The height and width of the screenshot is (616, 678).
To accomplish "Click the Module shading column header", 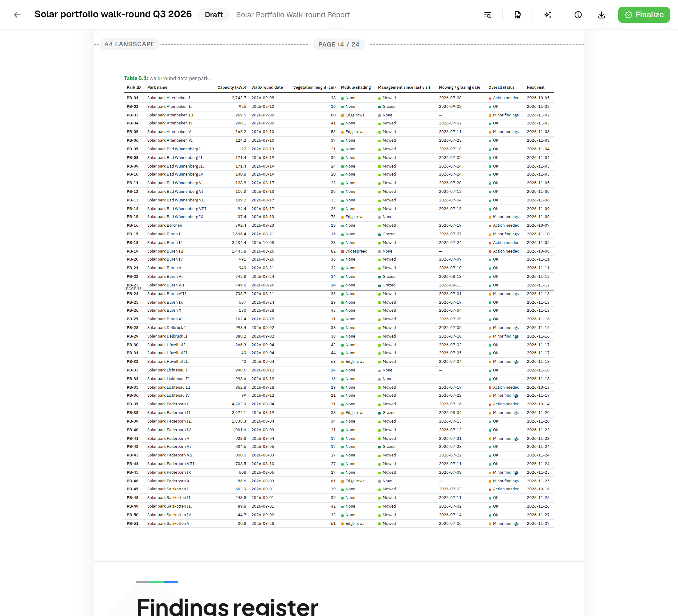I will tap(355, 87).
